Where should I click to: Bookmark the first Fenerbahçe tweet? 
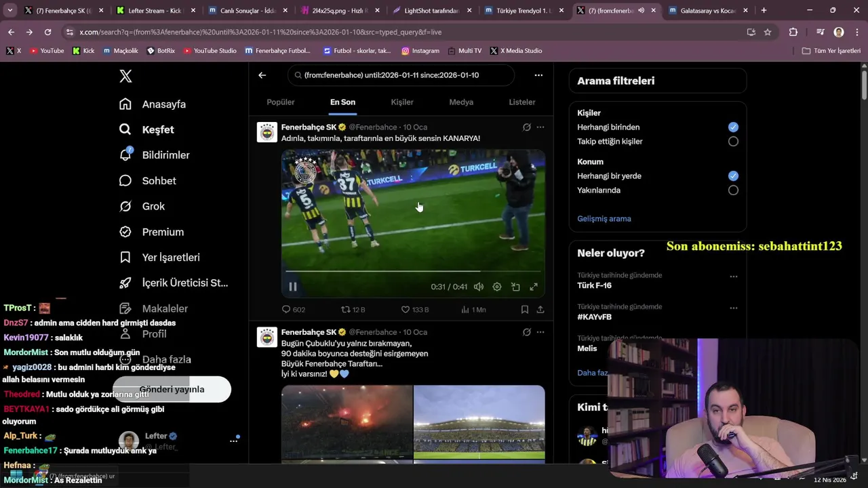[525, 310]
